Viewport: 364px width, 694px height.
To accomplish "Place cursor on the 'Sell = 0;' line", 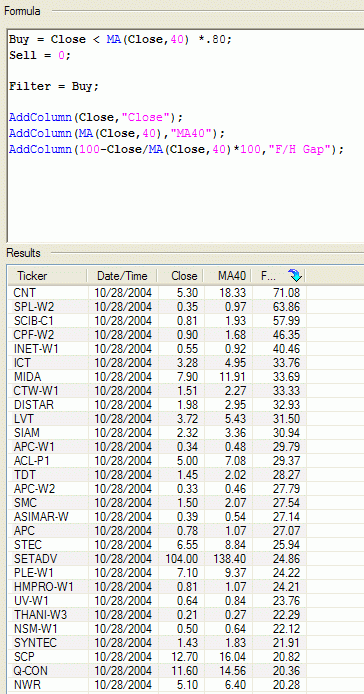I will (x=39, y=55).
